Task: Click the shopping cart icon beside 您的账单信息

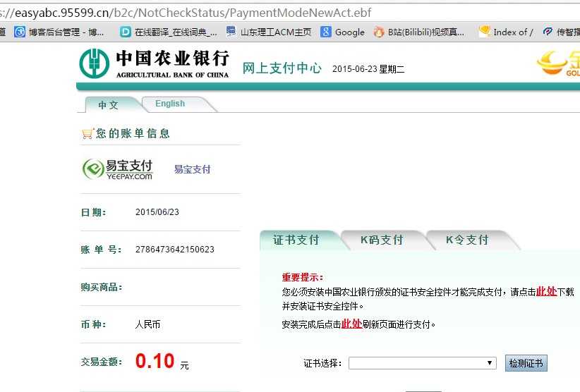Action: point(87,134)
